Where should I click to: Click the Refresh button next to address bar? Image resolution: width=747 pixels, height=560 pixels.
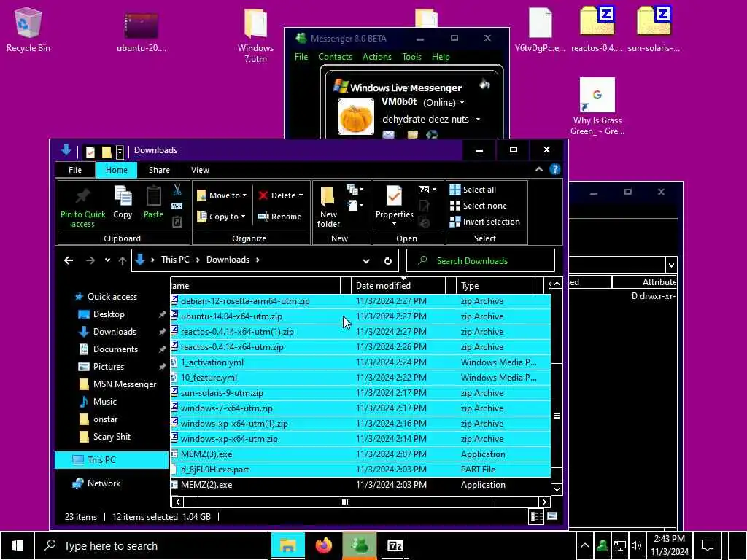[388, 260]
